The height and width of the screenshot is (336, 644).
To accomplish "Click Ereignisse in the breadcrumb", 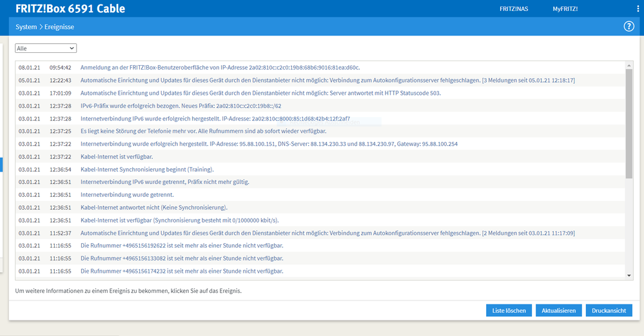I will click(x=59, y=26).
